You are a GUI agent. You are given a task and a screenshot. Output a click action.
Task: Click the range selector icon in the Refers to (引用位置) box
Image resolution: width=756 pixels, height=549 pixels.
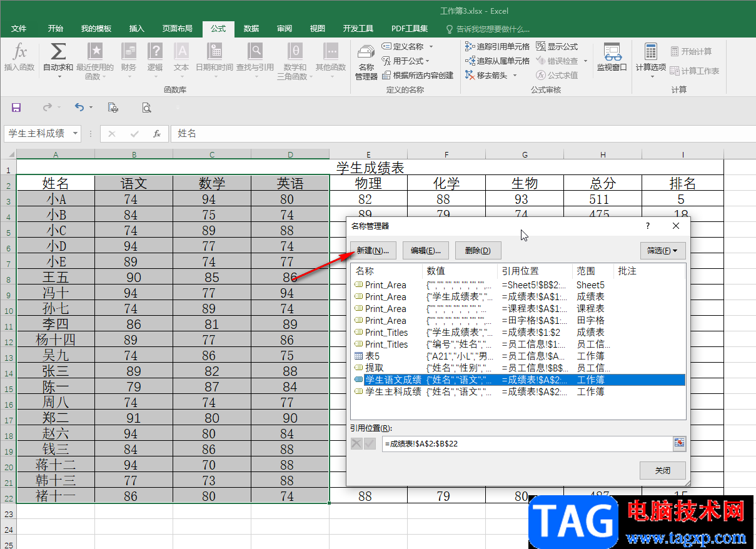tap(679, 443)
